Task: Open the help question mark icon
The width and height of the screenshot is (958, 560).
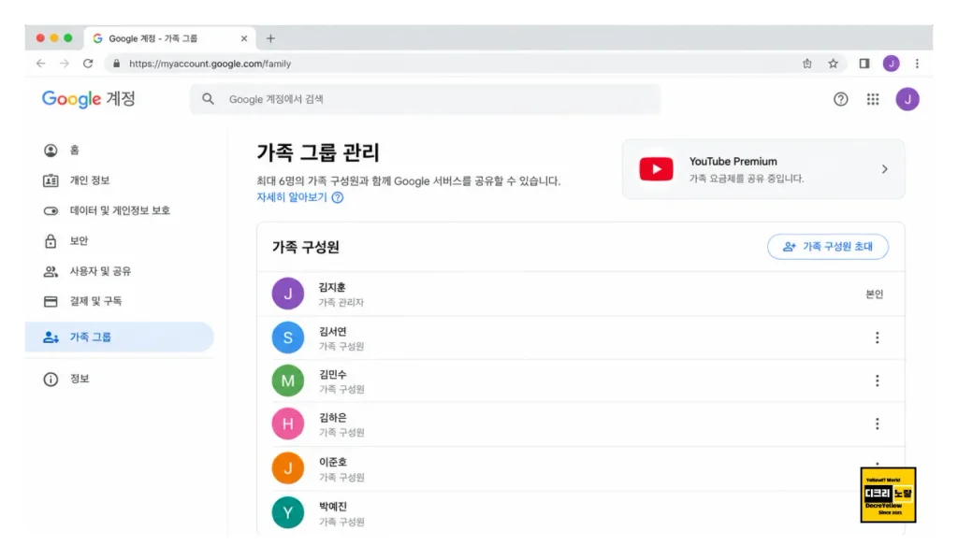Action: point(841,99)
